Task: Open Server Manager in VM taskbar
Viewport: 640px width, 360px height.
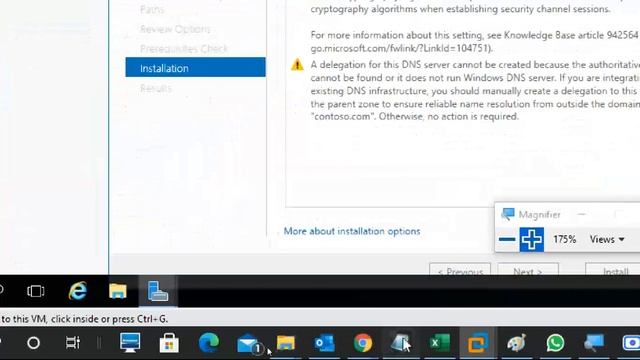Action: 158,291
